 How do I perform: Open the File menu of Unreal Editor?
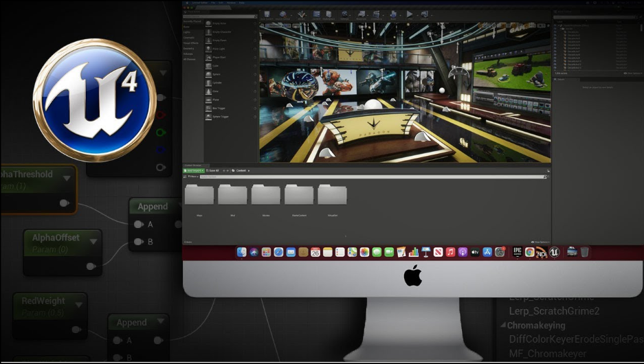click(x=213, y=3)
